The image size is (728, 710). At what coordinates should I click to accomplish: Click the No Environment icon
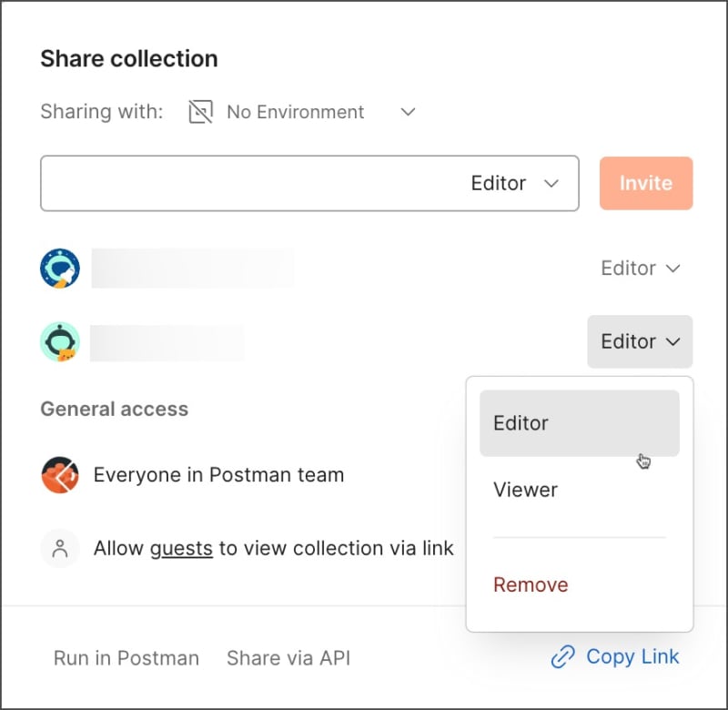[x=200, y=112]
